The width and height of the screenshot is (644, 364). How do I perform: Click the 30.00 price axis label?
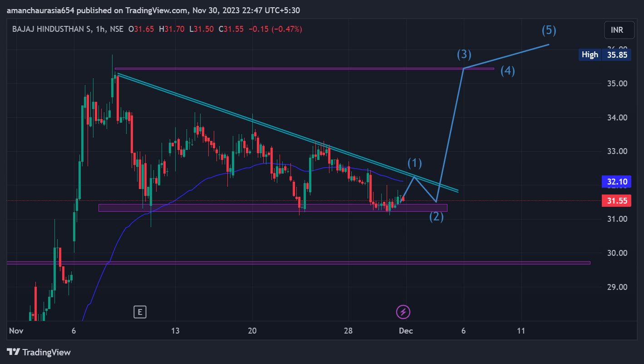[618, 253]
